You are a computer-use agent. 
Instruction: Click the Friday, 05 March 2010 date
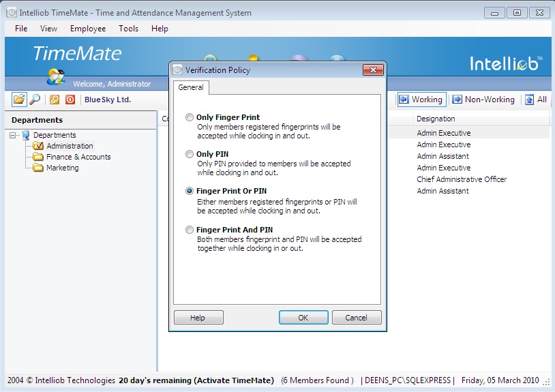tap(500, 380)
